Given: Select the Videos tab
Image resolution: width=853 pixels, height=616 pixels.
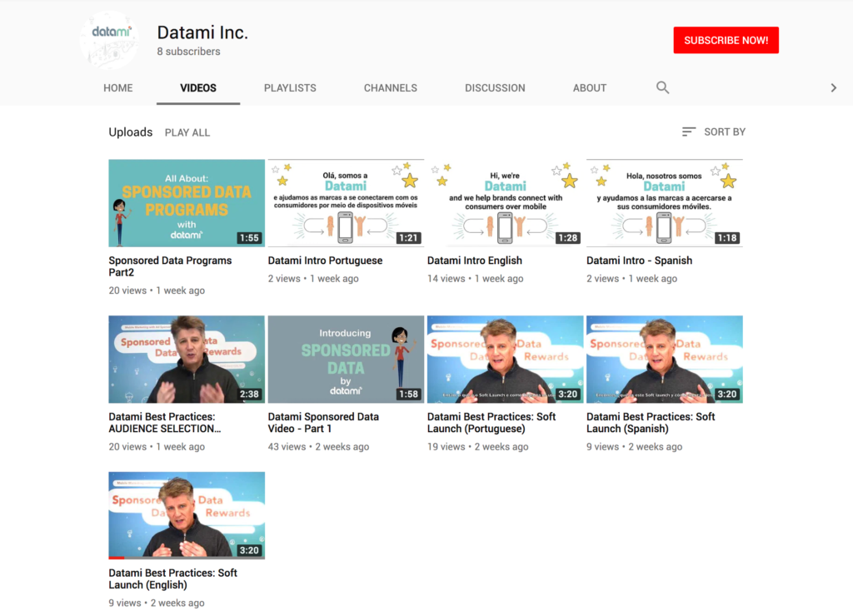Looking at the screenshot, I should (198, 88).
